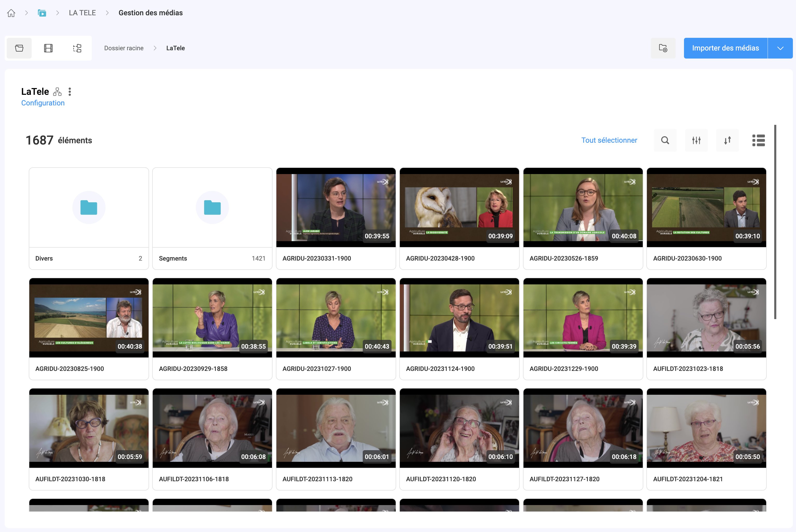This screenshot has height=532, width=796.
Task: Switch to tree structure view
Action: (78, 48)
